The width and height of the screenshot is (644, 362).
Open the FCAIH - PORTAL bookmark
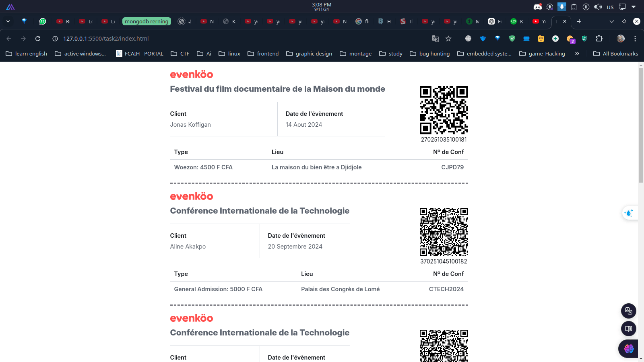(x=140, y=53)
